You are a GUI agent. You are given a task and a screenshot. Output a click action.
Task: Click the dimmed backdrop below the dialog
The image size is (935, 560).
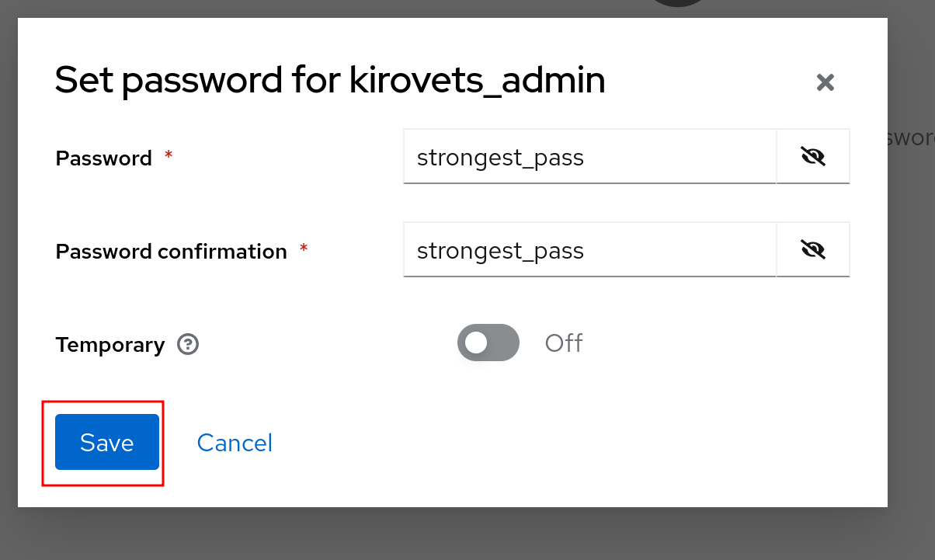tap(466, 534)
